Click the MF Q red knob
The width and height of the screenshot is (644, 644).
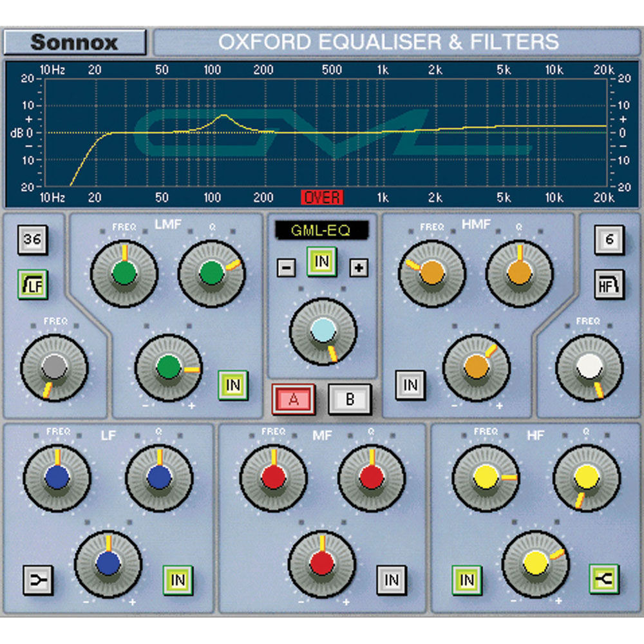[x=372, y=478]
